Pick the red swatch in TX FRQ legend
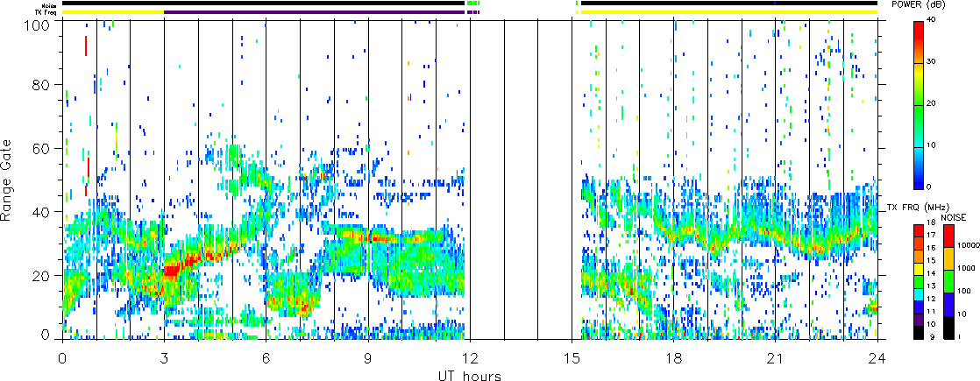 click(919, 230)
